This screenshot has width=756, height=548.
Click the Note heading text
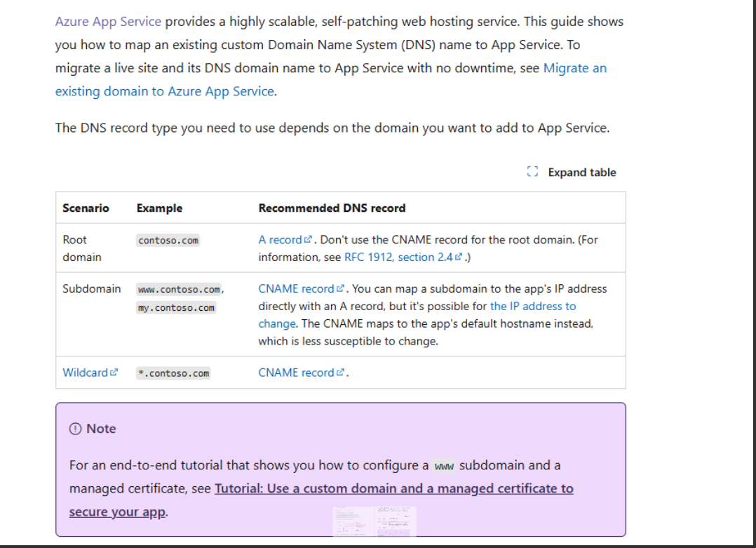pos(101,428)
